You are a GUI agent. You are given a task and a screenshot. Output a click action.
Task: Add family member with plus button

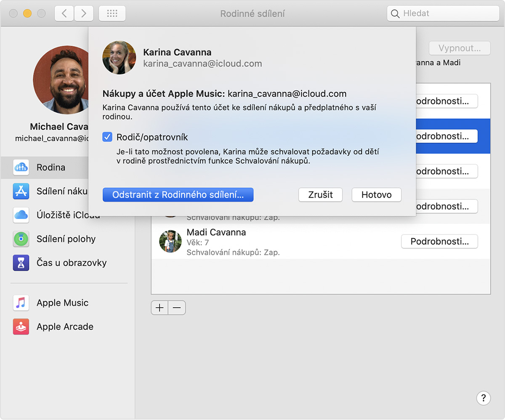(x=159, y=308)
